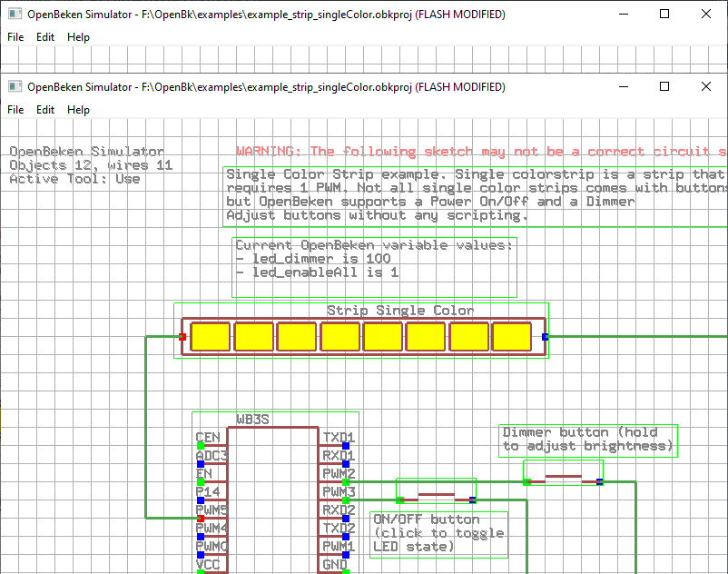728x574 pixels.
Task: Click the TXD2 pin on WB3S
Action: pyautogui.click(x=346, y=537)
